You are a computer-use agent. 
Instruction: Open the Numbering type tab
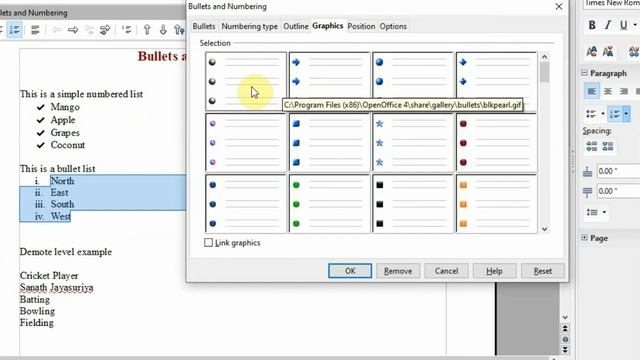[x=249, y=26]
